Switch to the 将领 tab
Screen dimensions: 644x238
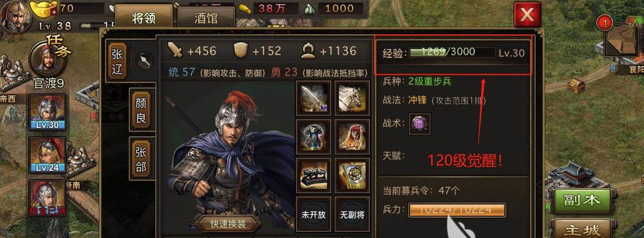coord(144,18)
